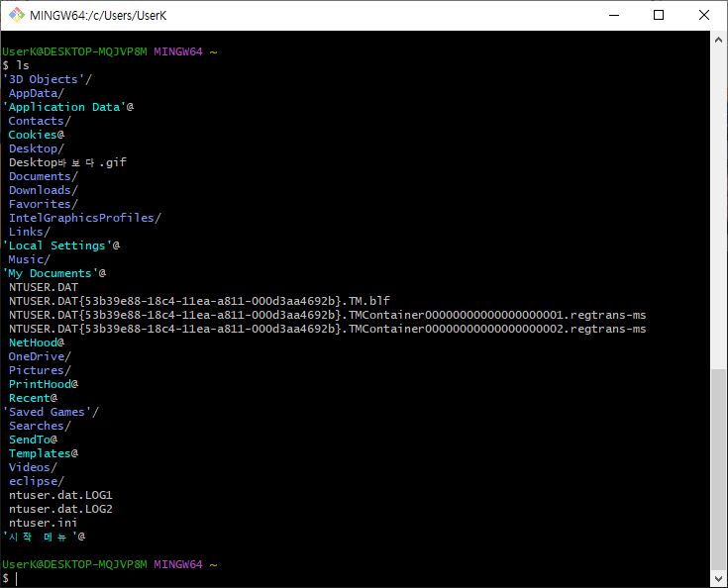728x588 pixels.
Task: Click the Documents/ directory entry
Action: (x=44, y=176)
